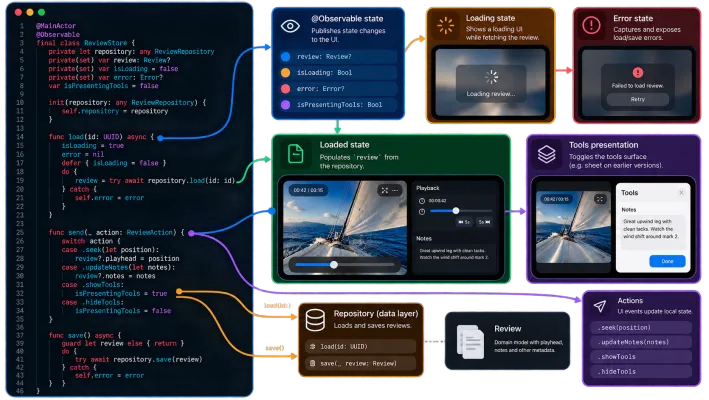Click the review: Review? state row
Screen dimensions: 709x400
click(338, 56)
